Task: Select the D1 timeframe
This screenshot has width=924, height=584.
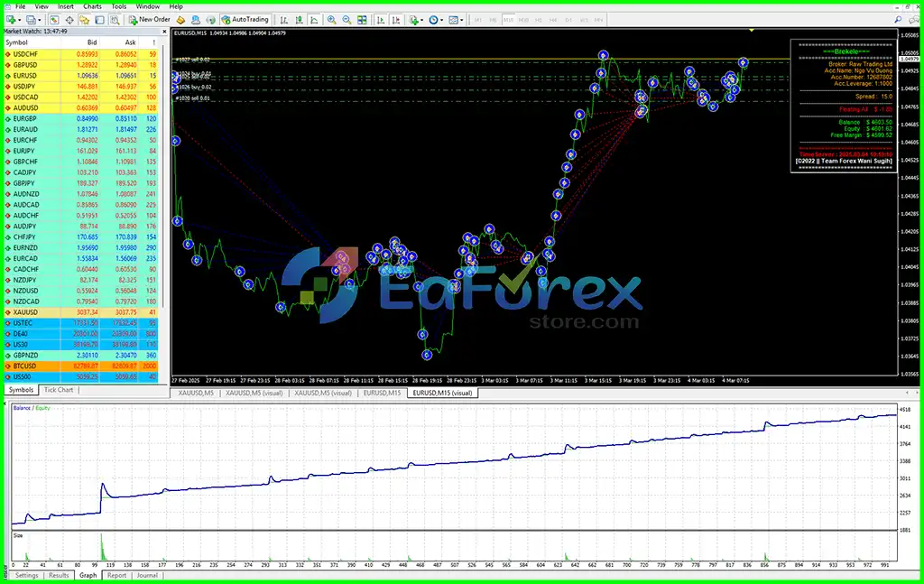Action: point(568,20)
